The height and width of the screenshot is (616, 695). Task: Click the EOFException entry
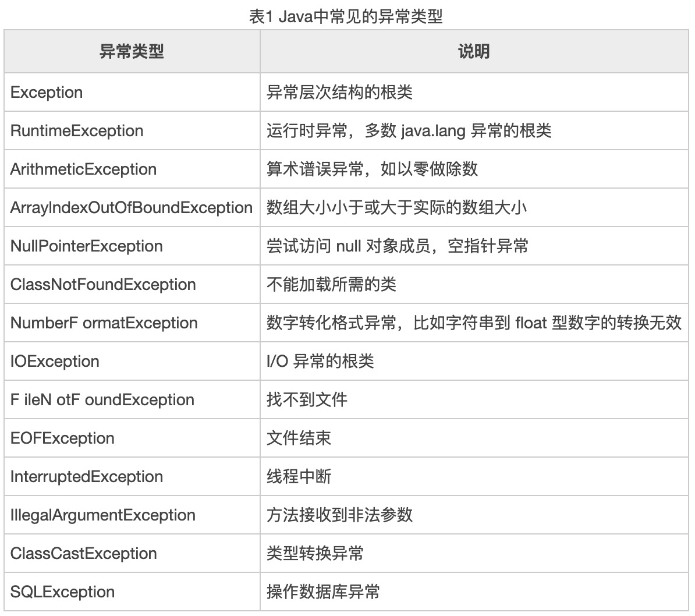tap(62, 438)
